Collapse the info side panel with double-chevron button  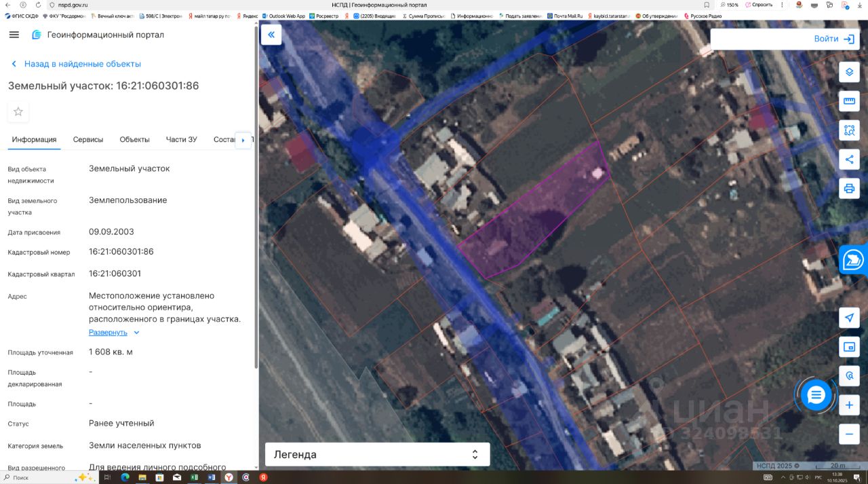coord(271,35)
